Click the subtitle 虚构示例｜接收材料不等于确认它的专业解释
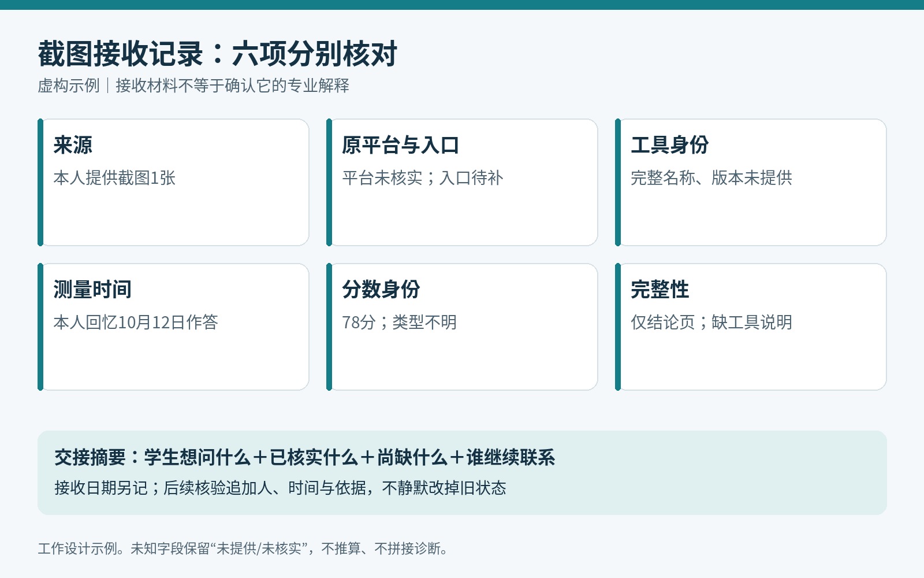924x578 pixels. click(193, 86)
